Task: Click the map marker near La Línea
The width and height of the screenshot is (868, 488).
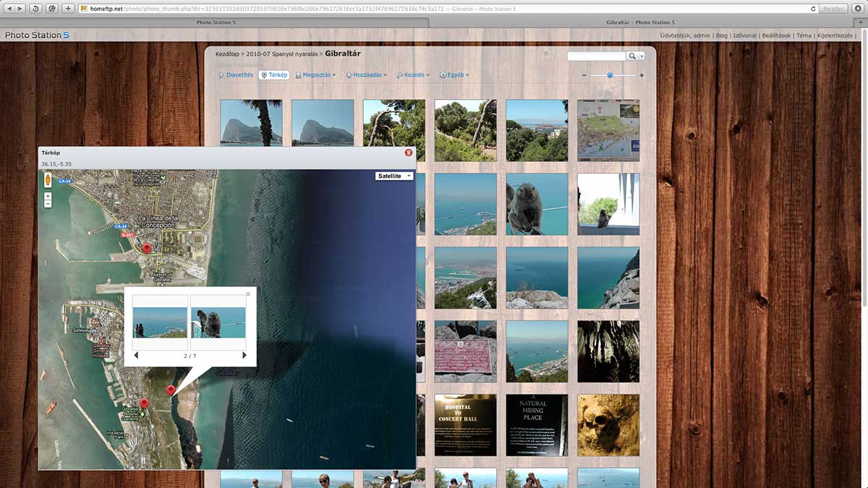Action: [147, 249]
